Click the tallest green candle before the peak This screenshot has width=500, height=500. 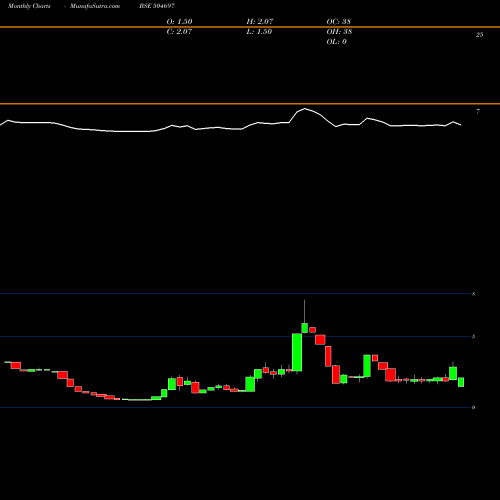(297, 352)
